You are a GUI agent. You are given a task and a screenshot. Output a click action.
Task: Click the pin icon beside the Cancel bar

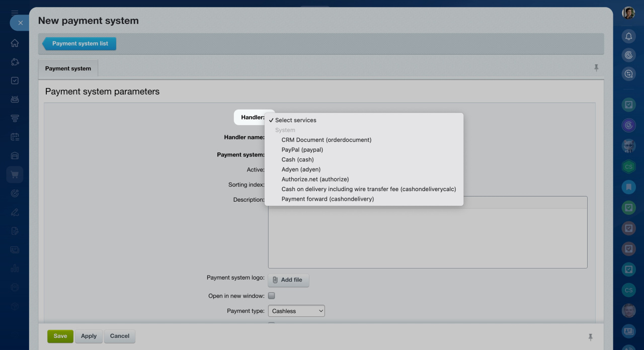click(591, 337)
